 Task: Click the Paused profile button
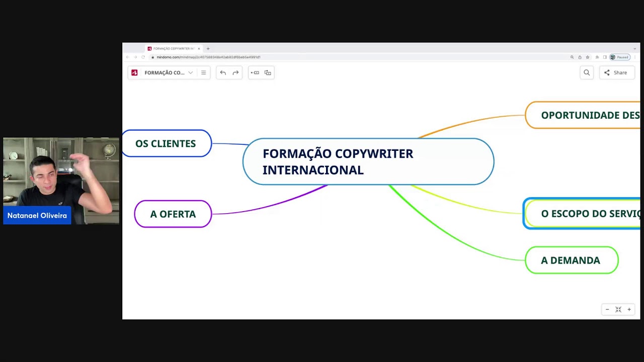[x=619, y=57]
